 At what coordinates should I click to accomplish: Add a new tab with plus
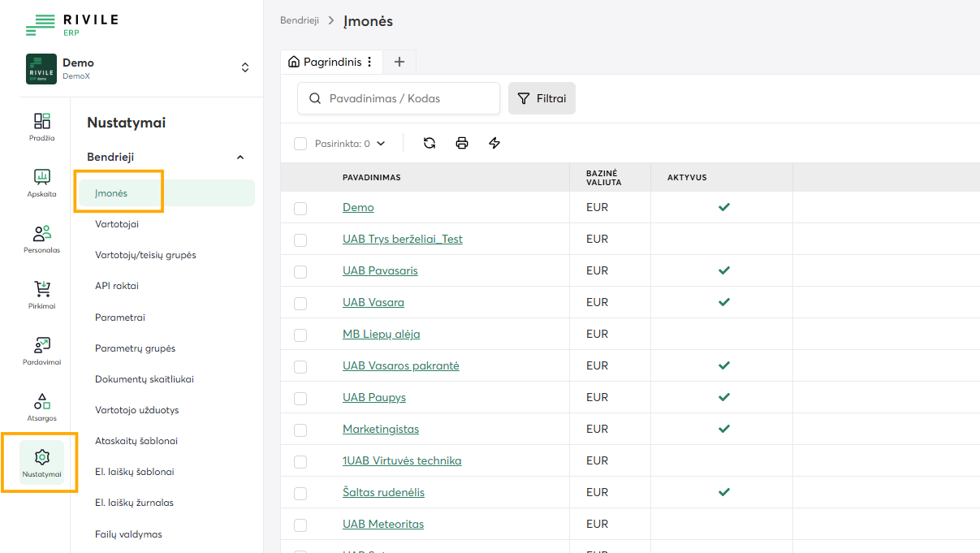click(x=399, y=62)
